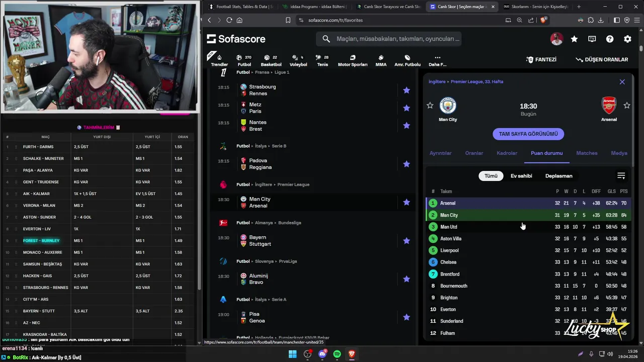Click the Sofascore logo
This screenshot has height=362, width=644.
point(236,39)
